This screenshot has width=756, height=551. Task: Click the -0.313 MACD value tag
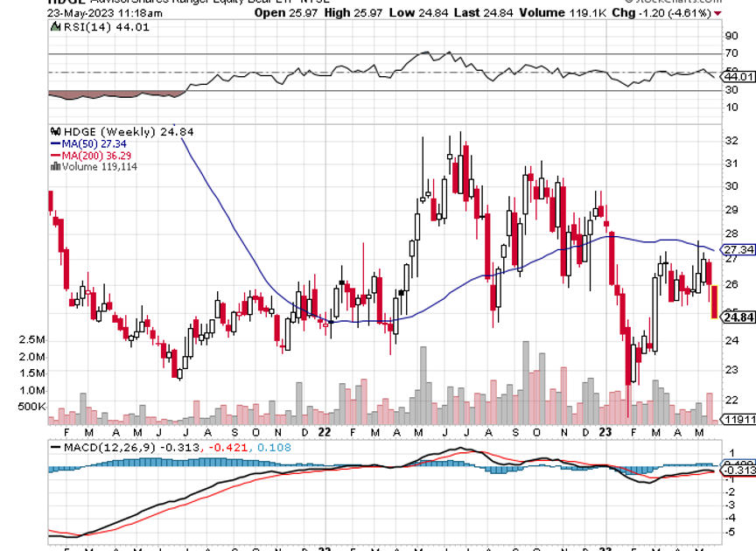point(738,471)
